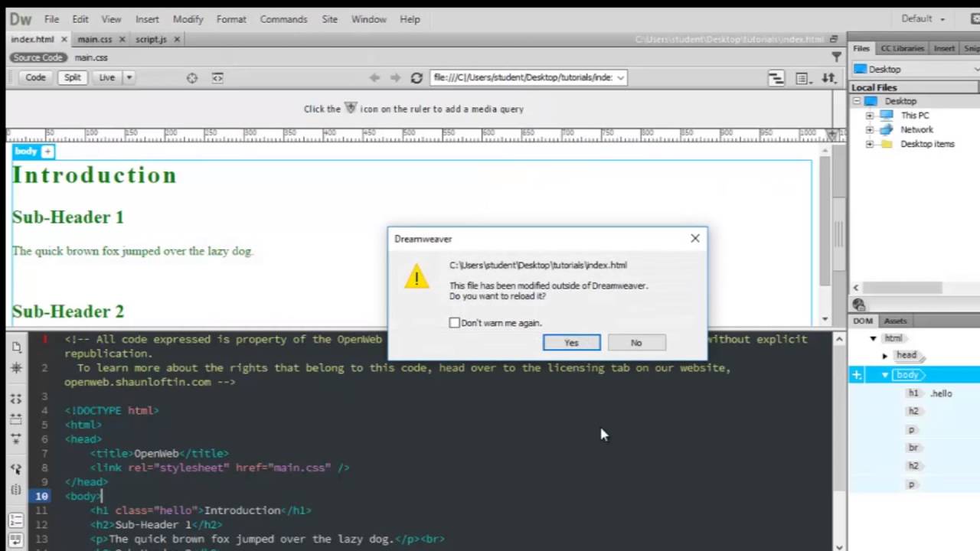The width and height of the screenshot is (980, 551).
Task: Open the Insert menu
Action: [x=147, y=19]
